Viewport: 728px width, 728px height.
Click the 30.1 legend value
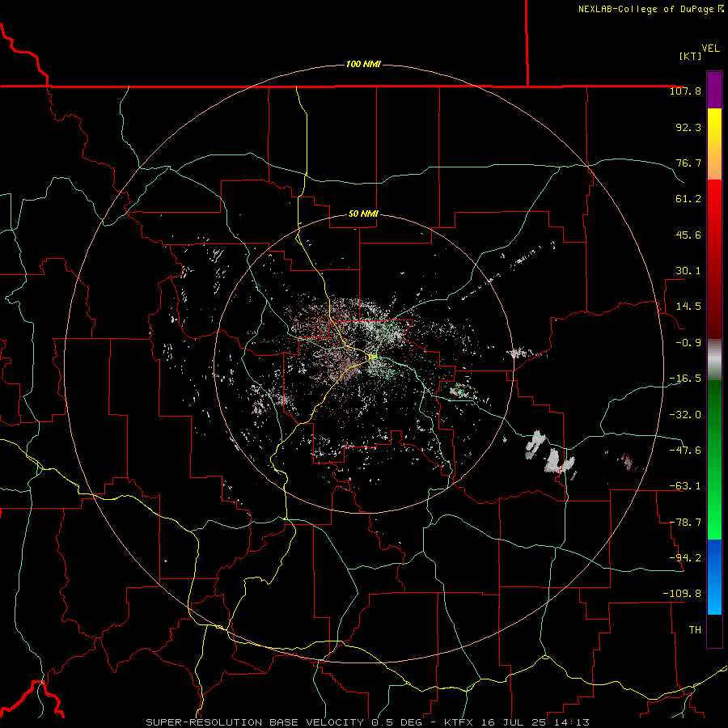[x=688, y=271]
